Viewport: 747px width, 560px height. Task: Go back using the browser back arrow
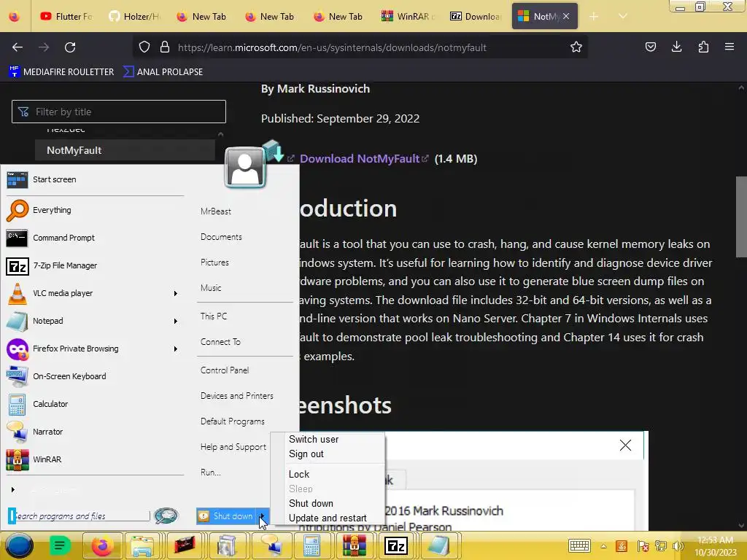point(18,47)
